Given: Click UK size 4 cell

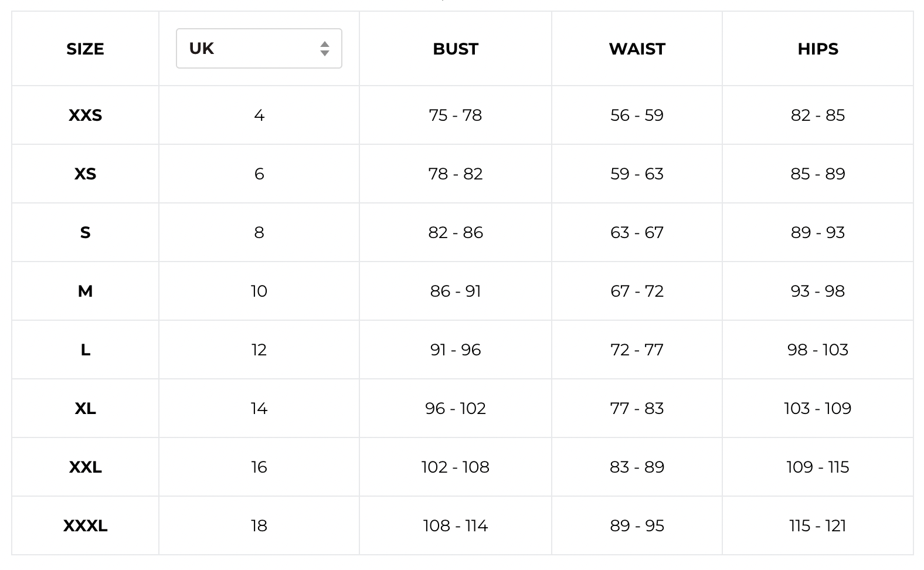Looking at the screenshot, I should coord(259,116).
